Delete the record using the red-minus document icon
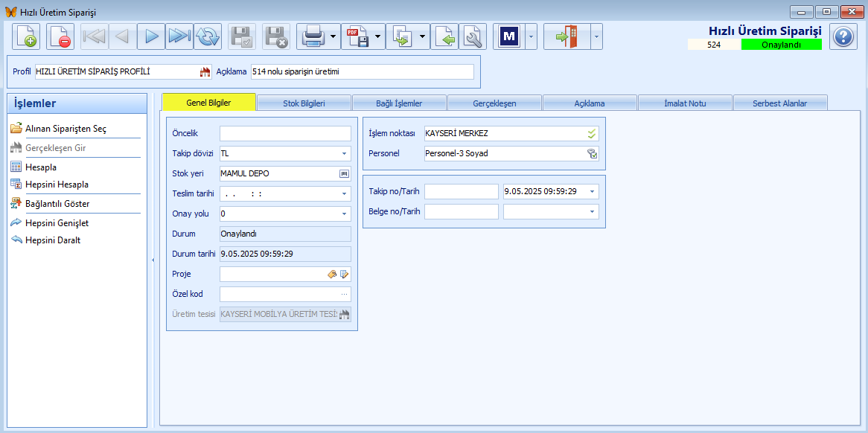Screen dimensions: 868x433 60,36
